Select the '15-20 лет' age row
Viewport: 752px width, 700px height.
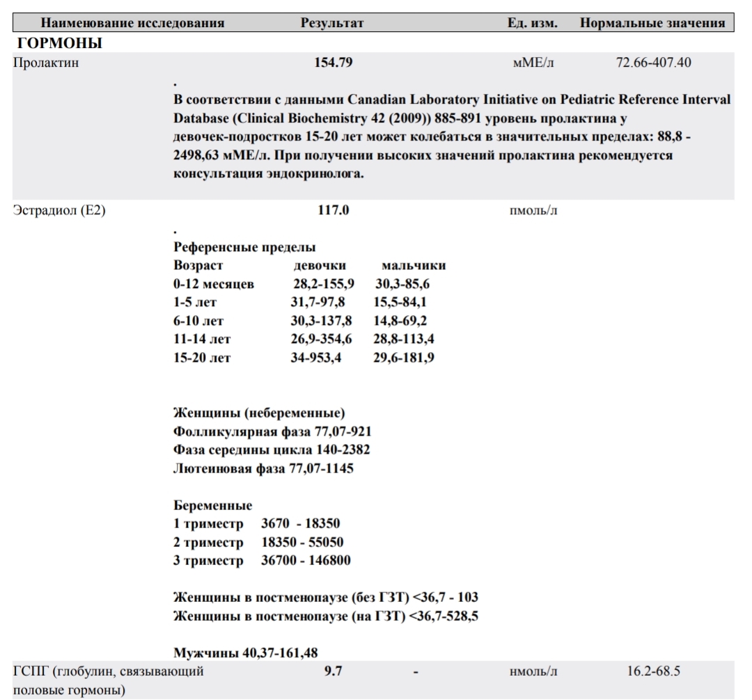pos(203,359)
